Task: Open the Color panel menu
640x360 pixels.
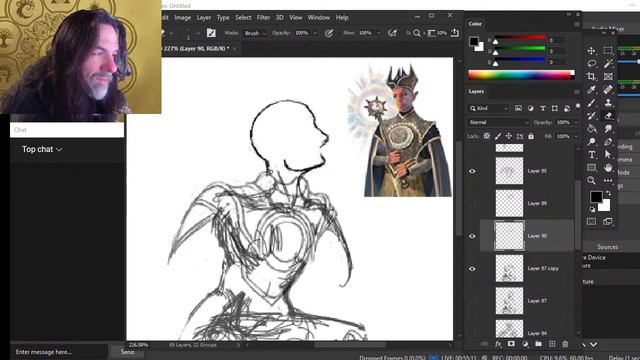Action: (x=577, y=24)
